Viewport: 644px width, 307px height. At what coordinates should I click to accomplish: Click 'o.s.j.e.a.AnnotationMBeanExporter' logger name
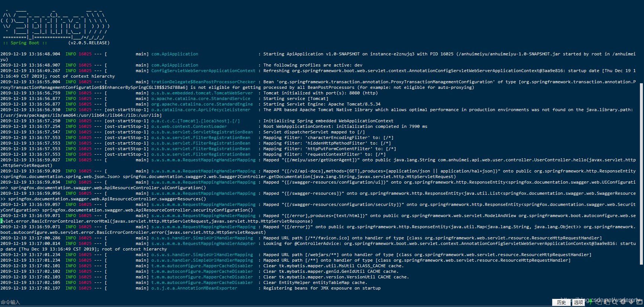[x=194, y=288]
